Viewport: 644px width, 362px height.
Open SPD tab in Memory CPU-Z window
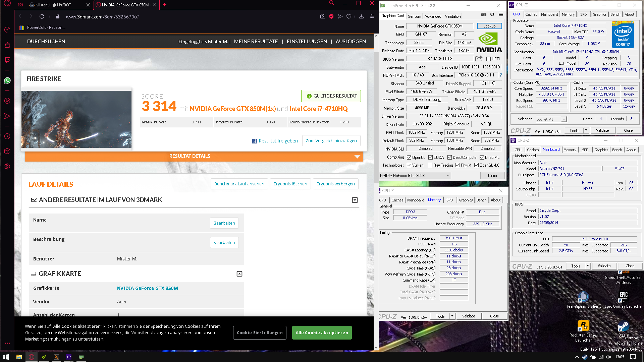coord(449,200)
